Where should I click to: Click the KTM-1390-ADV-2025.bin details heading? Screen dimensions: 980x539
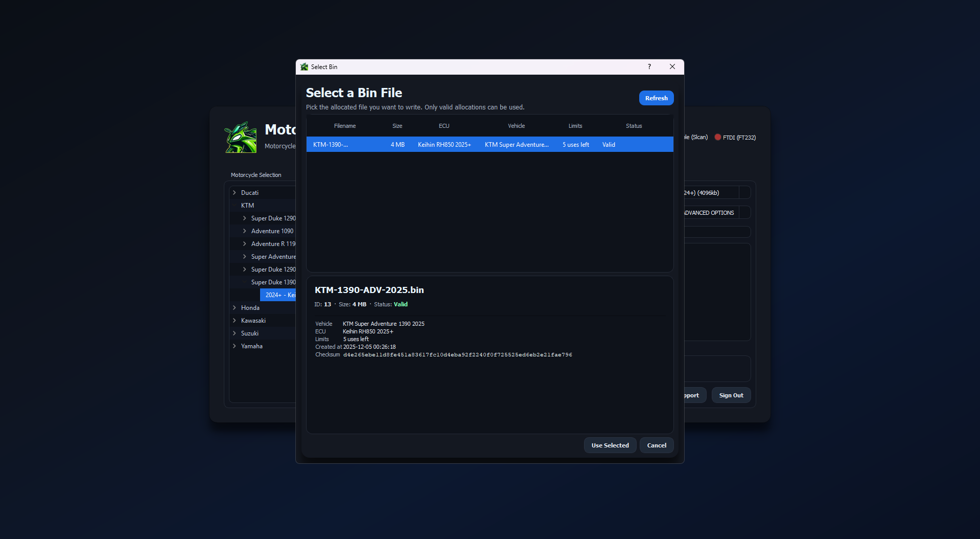(x=369, y=290)
